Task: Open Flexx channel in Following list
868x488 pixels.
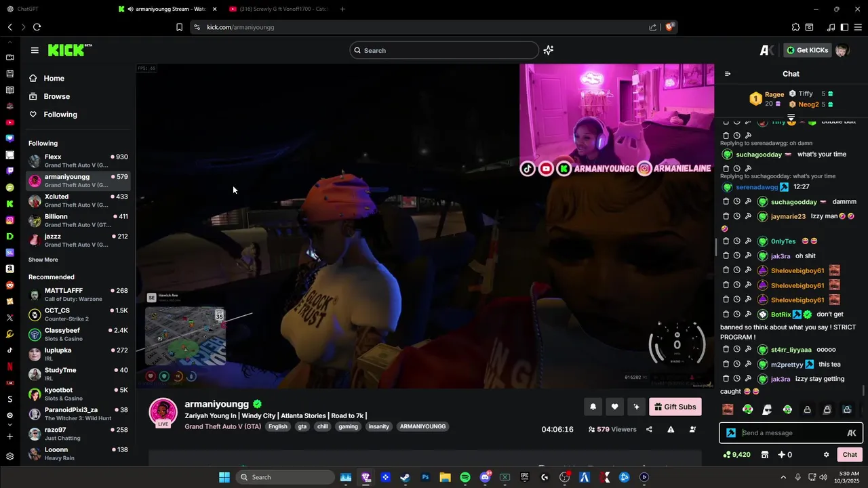Action: click(78, 161)
